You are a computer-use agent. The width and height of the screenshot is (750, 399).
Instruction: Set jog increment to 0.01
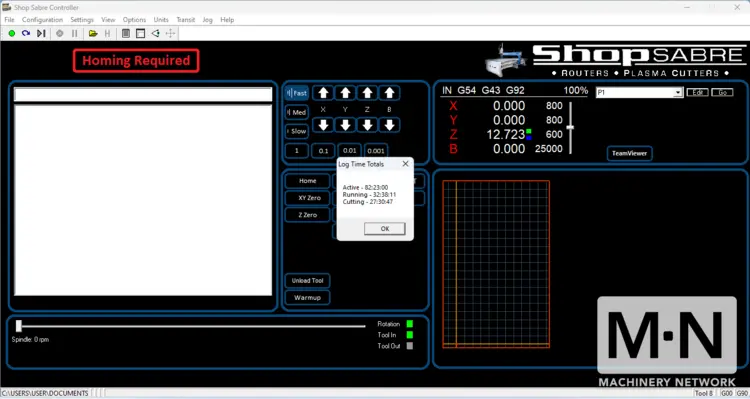pos(350,151)
